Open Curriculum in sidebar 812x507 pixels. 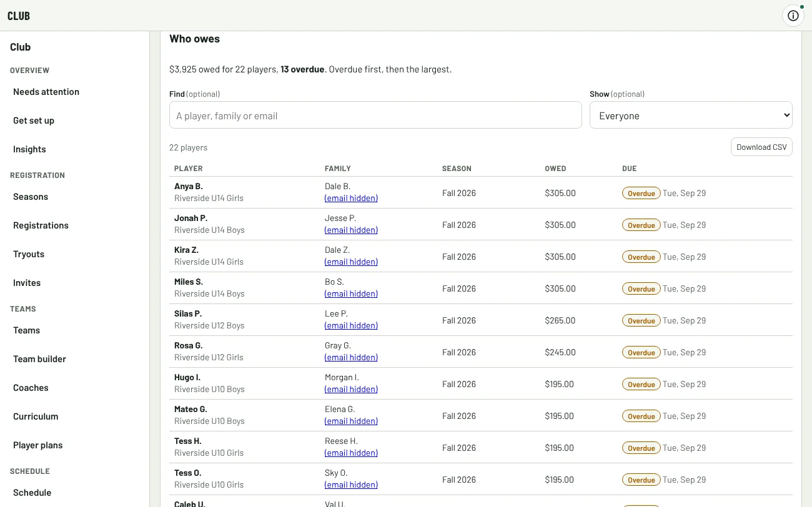point(36,416)
